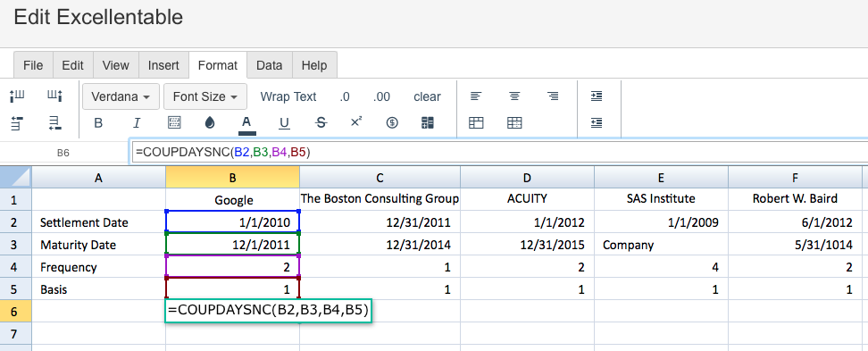868x351 pixels.
Task: Center align cell text
Action: [514, 96]
